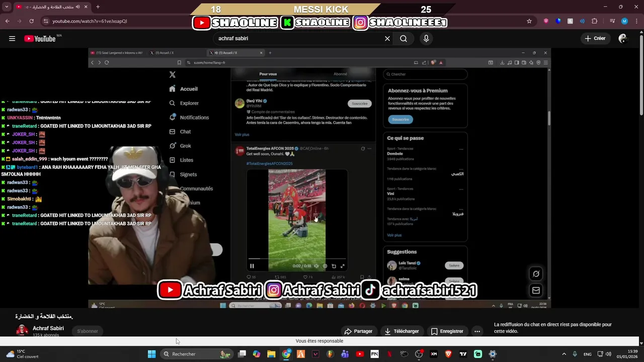This screenshot has width=644, height=362.
Task: Follow Loïc Tanzi with Suivre button
Action: point(454,265)
